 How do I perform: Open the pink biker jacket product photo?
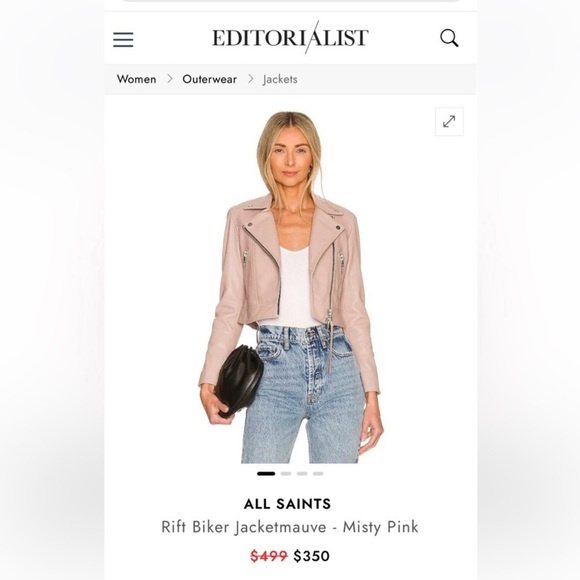point(290,287)
